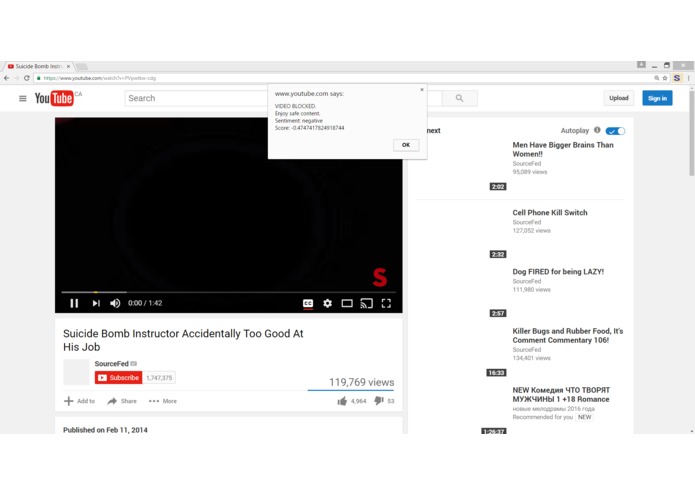695x494 pixels.
Task: Click the browser Forward arrow
Action: [16, 78]
